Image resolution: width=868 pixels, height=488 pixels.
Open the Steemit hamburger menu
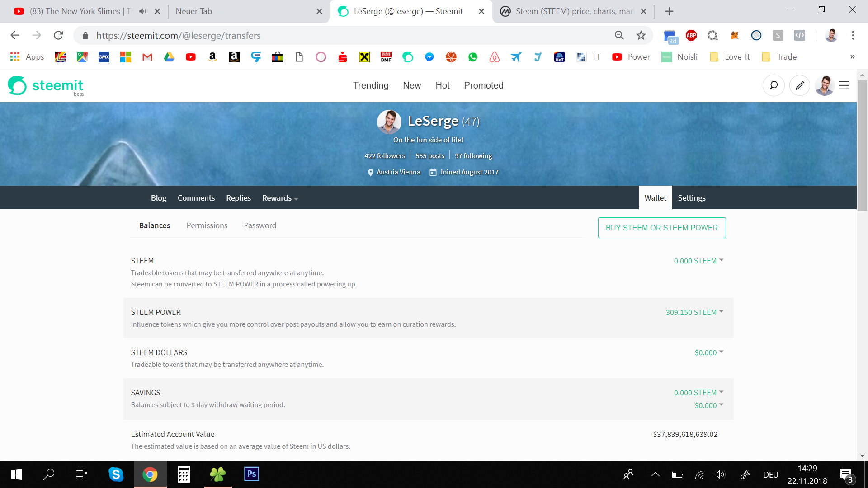click(844, 85)
